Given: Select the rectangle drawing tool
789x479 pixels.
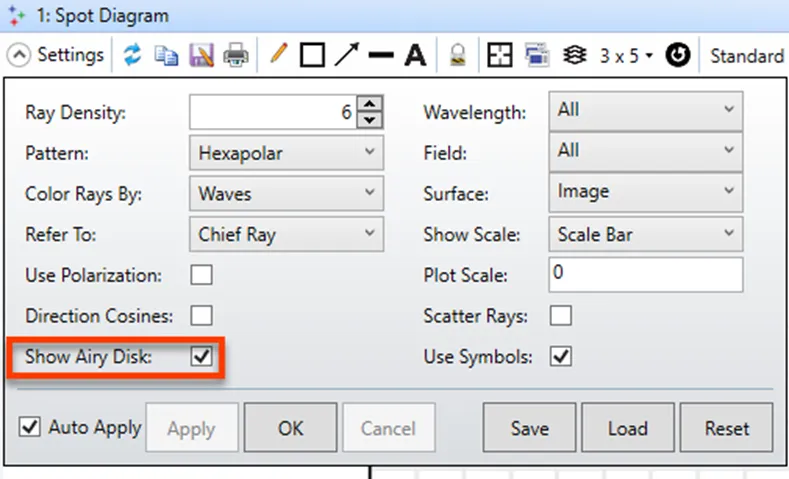Looking at the screenshot, I should pos(312,55).
